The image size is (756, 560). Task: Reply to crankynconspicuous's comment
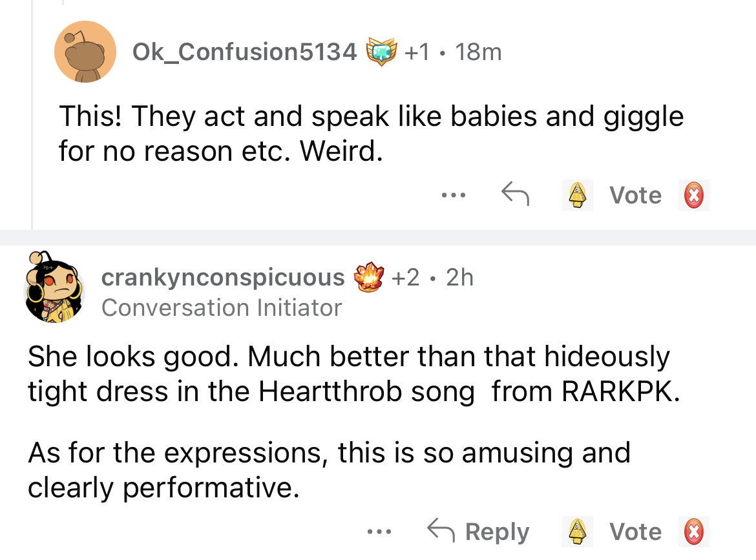(x=479, y=532)
